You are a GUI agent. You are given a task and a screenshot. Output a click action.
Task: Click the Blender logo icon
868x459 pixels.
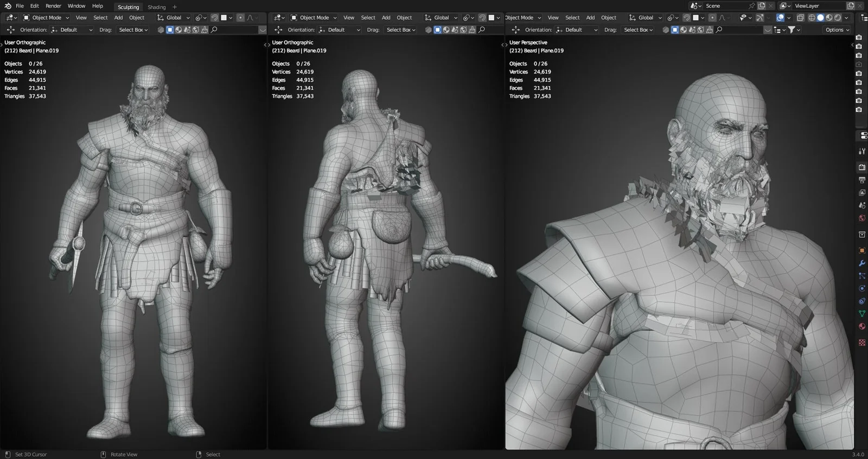click(x=8, y=6)
